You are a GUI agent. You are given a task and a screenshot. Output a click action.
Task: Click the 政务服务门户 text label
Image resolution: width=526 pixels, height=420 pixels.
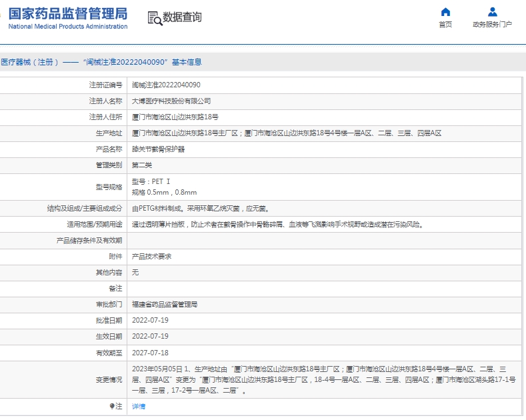(492, 25)
